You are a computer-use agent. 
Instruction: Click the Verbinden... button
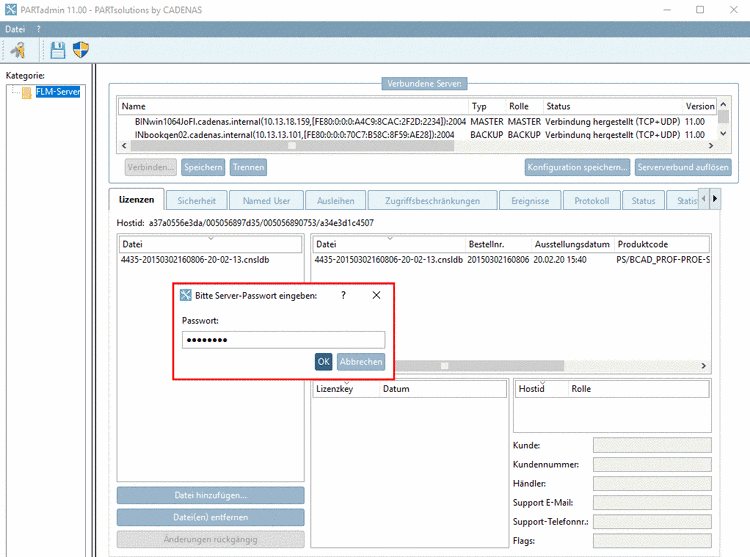[151, 167]
